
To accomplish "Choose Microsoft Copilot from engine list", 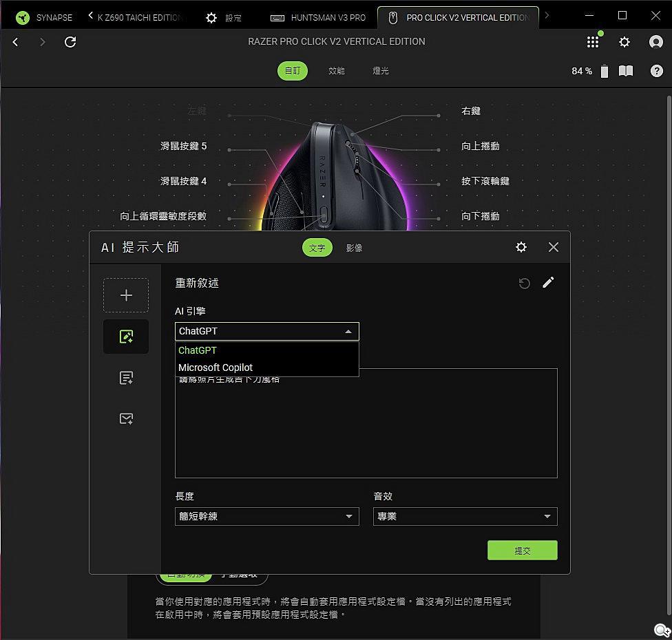I will click(216, 367).
